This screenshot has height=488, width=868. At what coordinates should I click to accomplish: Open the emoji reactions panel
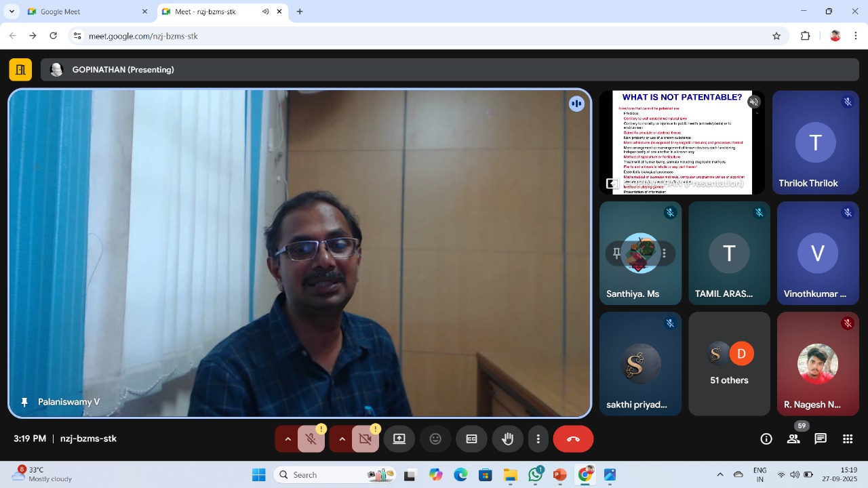(435, 439)
